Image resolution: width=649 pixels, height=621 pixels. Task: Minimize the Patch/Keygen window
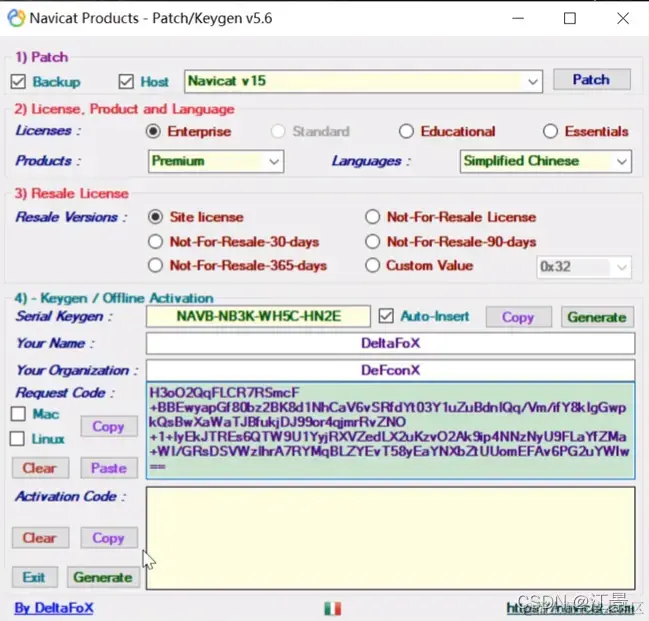click(518, 19)
